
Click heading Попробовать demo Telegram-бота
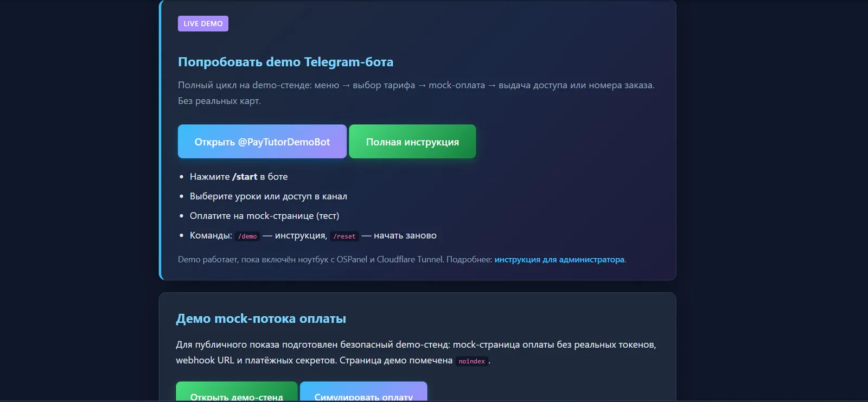[285, 62]
